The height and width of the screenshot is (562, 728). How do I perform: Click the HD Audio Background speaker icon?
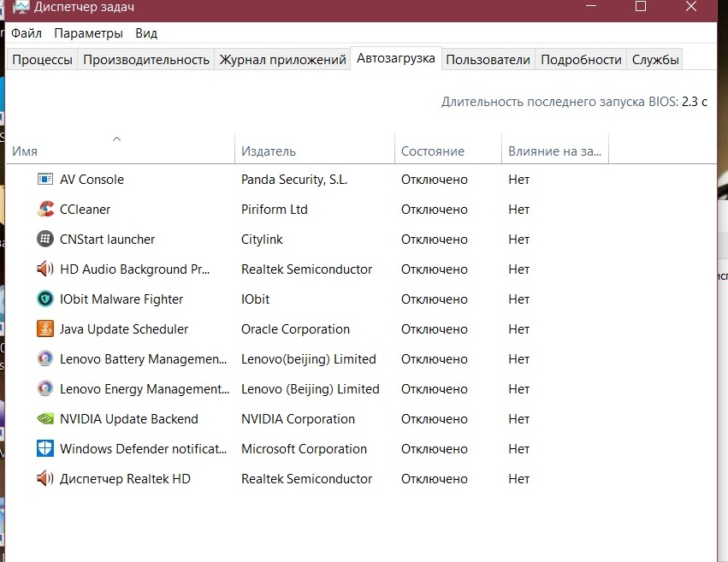click(45, 269)
